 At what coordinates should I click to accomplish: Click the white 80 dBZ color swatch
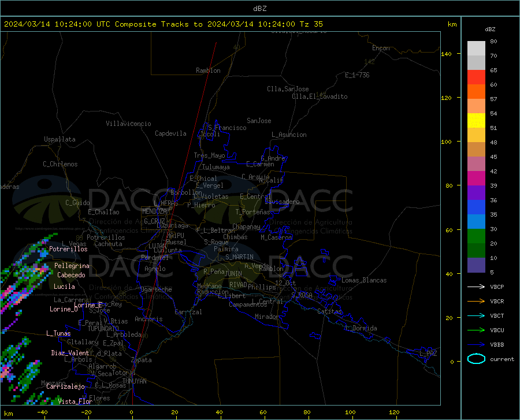(x=476, y=48)
